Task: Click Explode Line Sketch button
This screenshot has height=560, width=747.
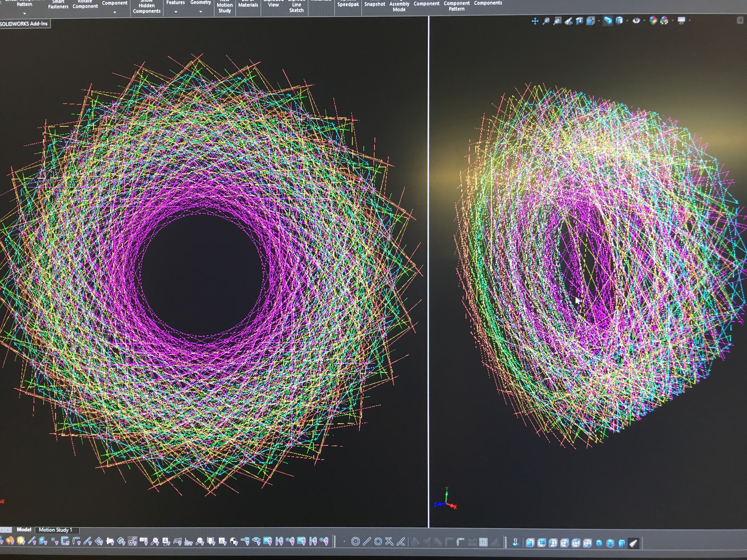Action: (296, 6)
